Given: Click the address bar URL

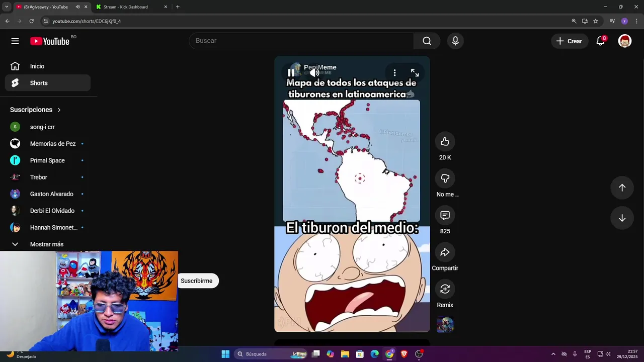Looking at the screenshot, I should pos(87,21).
